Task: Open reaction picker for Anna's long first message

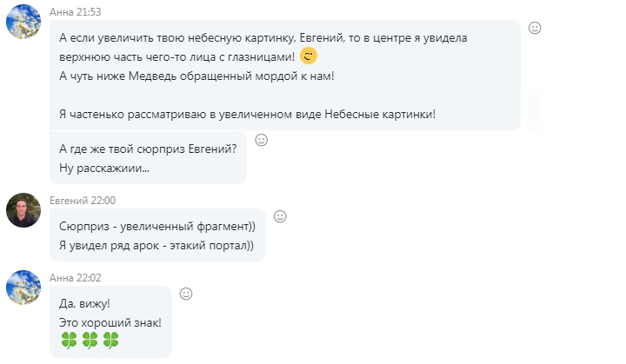Action: 535,28
